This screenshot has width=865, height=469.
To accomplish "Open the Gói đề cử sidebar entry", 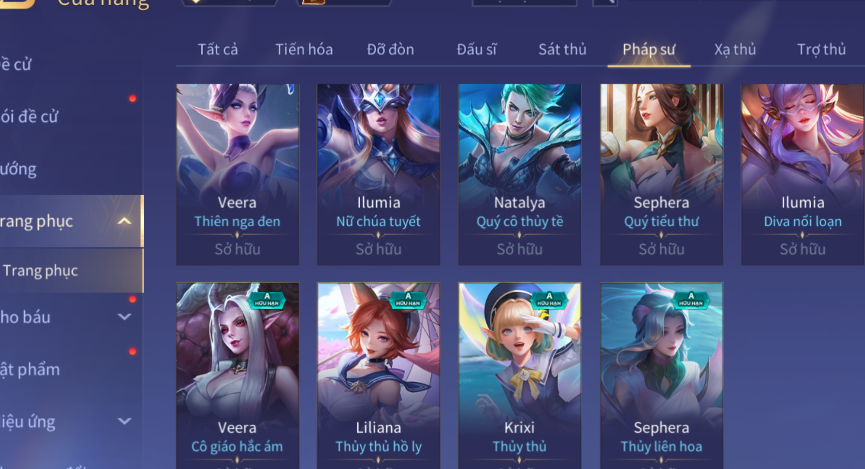I will click(29, 116).
